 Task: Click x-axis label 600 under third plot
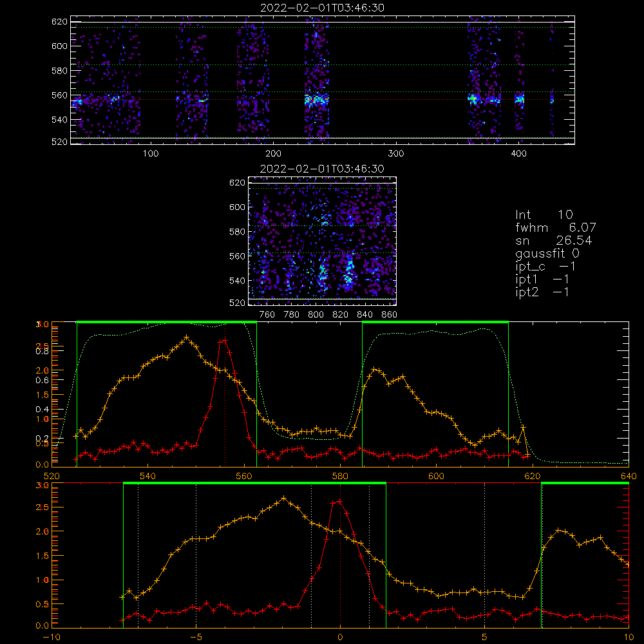(x=437, y=476)
